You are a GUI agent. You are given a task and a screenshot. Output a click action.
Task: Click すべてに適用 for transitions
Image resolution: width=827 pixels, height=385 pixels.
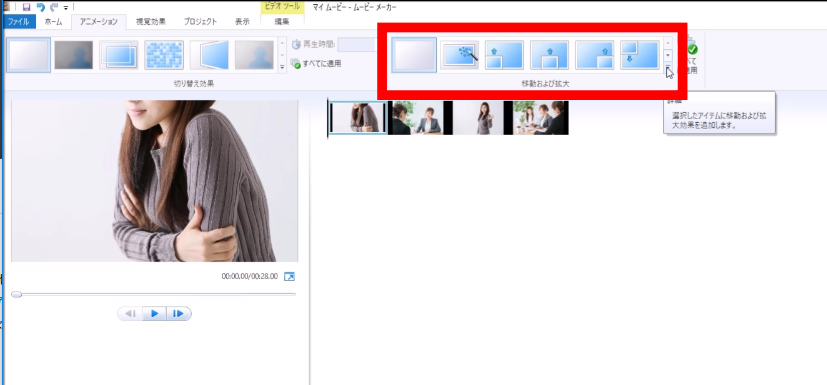tap(317, 64)
